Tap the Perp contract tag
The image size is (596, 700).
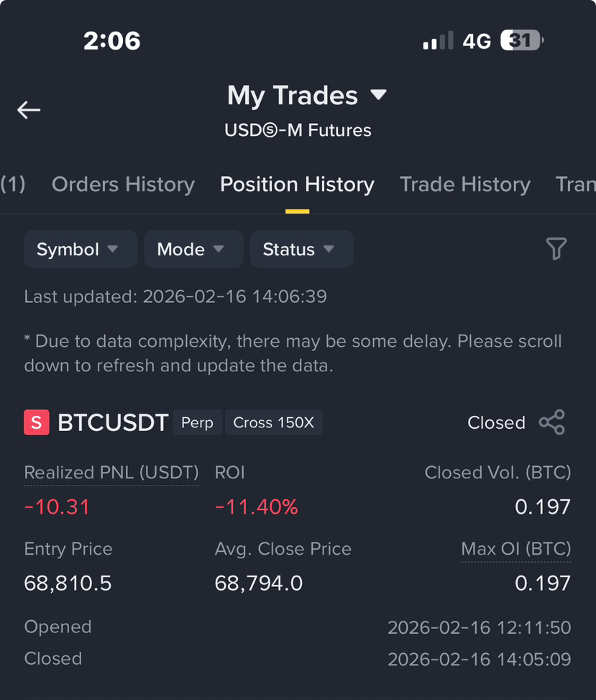click(197, 422)
